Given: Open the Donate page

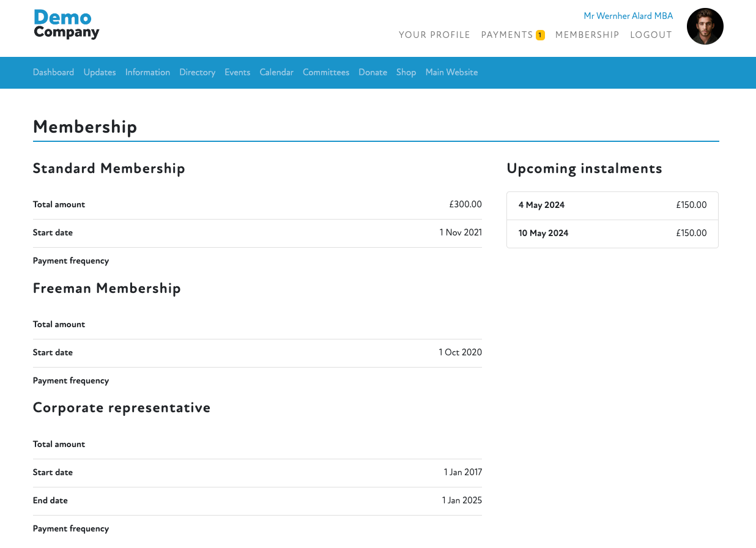Looking at the screenshot, I should [372, 72].
